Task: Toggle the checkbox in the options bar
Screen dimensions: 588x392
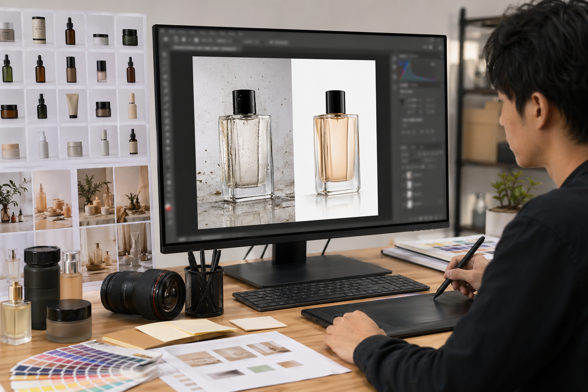Action: [271, 42]
